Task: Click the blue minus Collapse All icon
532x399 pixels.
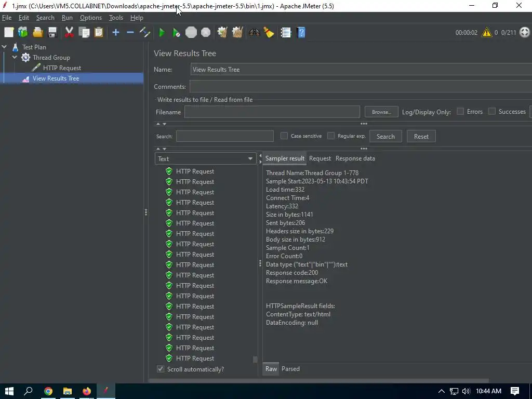Action: coord(130,33)
